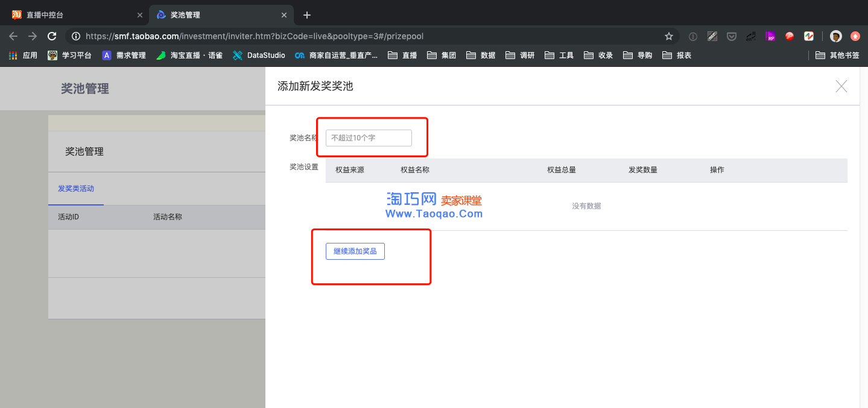The image size is (868, 408).
Task: Click the 继续添加奖品 button
Action: tap(355, 251)
